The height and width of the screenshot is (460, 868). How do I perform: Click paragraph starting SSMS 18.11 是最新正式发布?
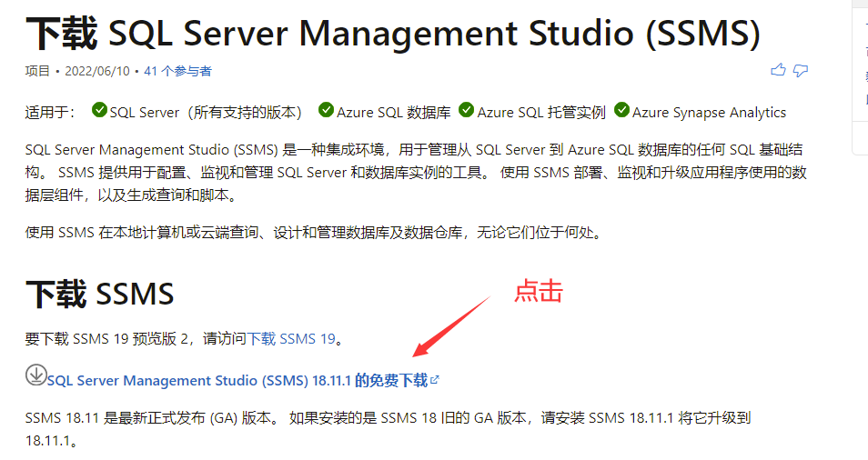coord(388,429)
